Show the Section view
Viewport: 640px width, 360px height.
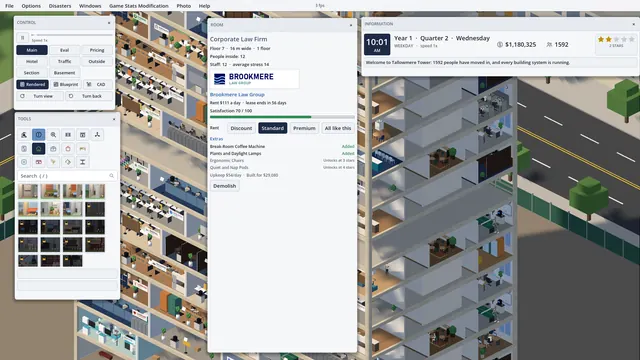32,73
